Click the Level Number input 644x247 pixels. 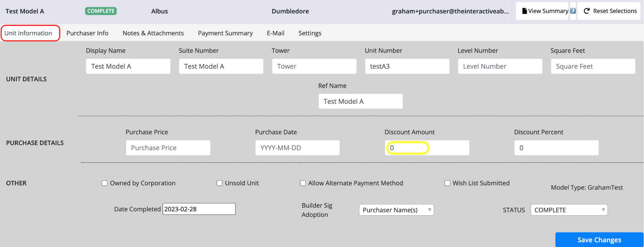click(500, 66)
